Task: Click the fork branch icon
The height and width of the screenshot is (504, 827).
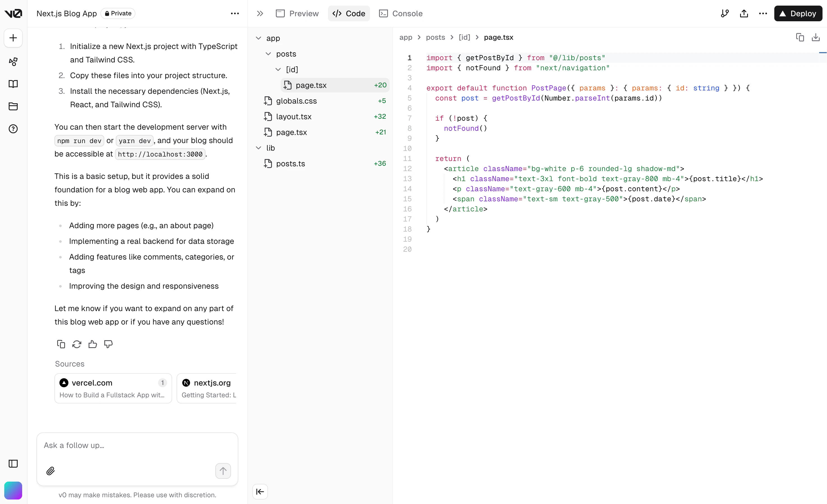Action: (x=725, y=13)
